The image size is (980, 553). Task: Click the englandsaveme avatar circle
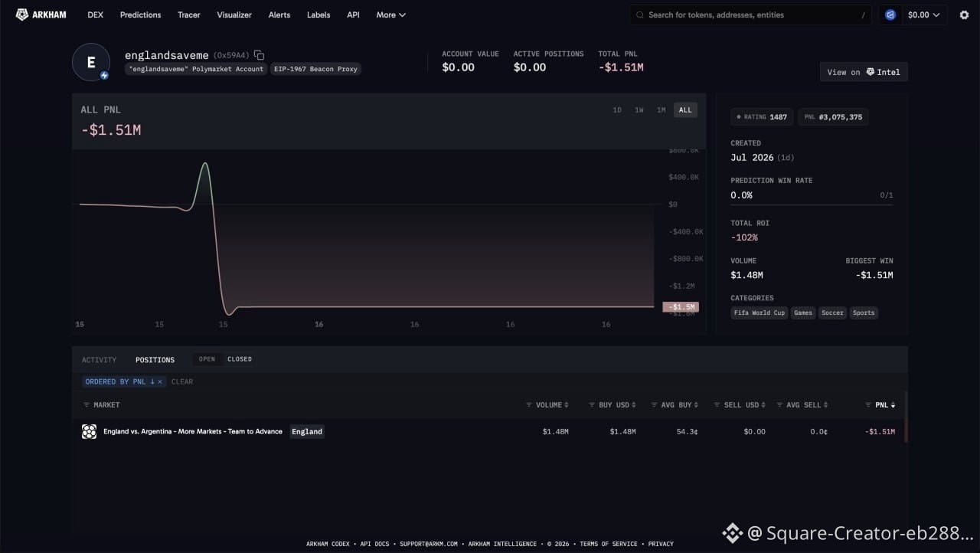click(91, 62)
